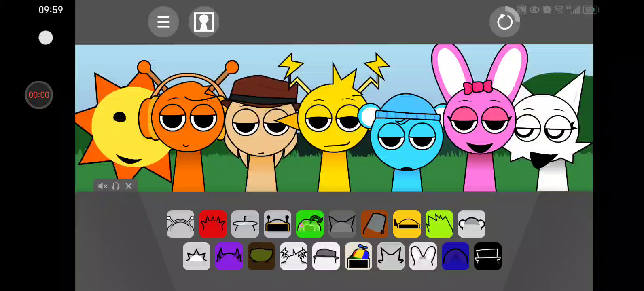The image size is (644, 291).
Task: Click the pink bunny character with bow
Action: pyautogui.click(x=479, y=125)
